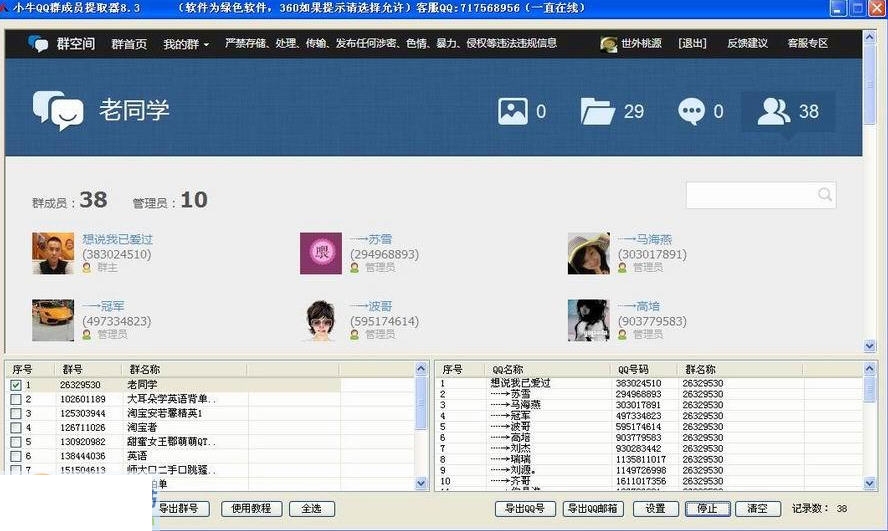Viewport: 888px width, 531px height.
Task: Click the 群空间 logo icon
Action: tap(38, 44)
